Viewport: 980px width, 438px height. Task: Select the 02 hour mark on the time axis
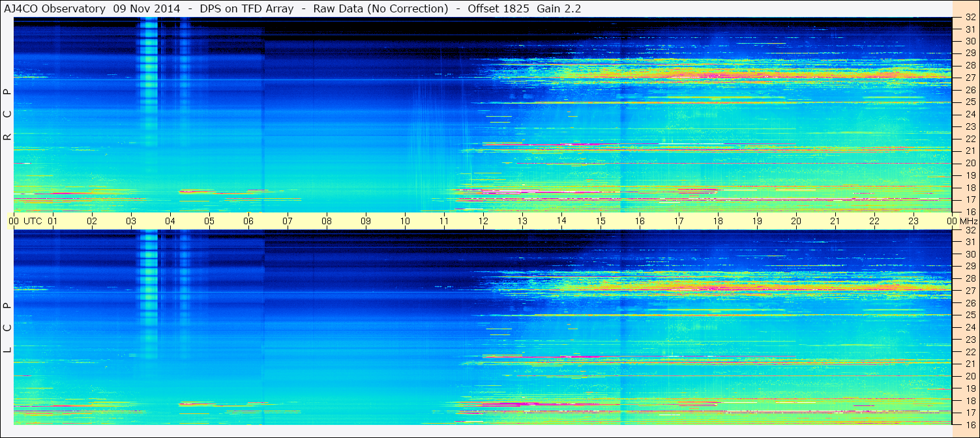tap(92, 221)
